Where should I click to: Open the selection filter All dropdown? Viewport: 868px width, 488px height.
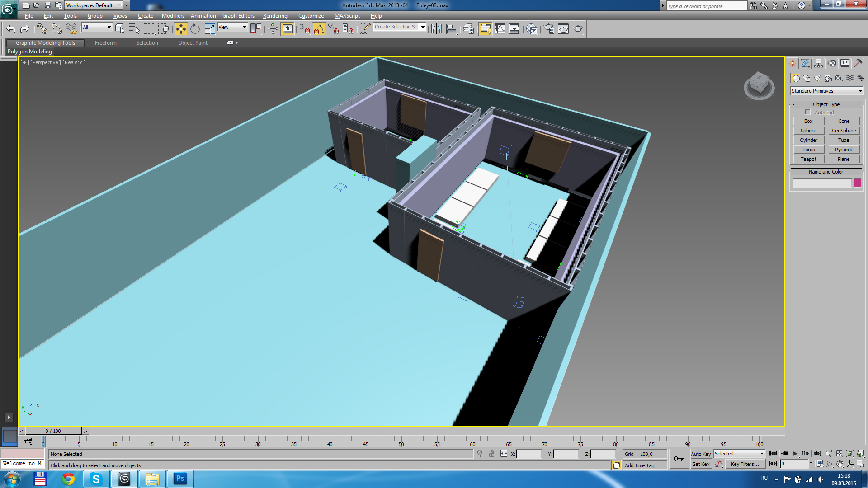(x=97, y=27)
